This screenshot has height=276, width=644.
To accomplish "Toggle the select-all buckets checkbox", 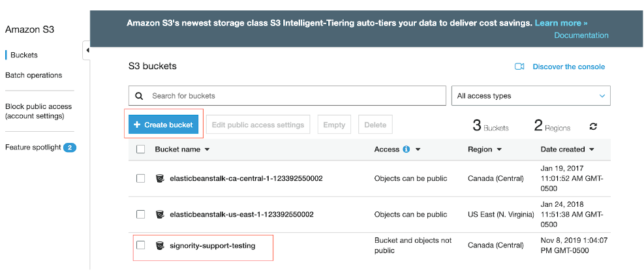I will (140, 149).
